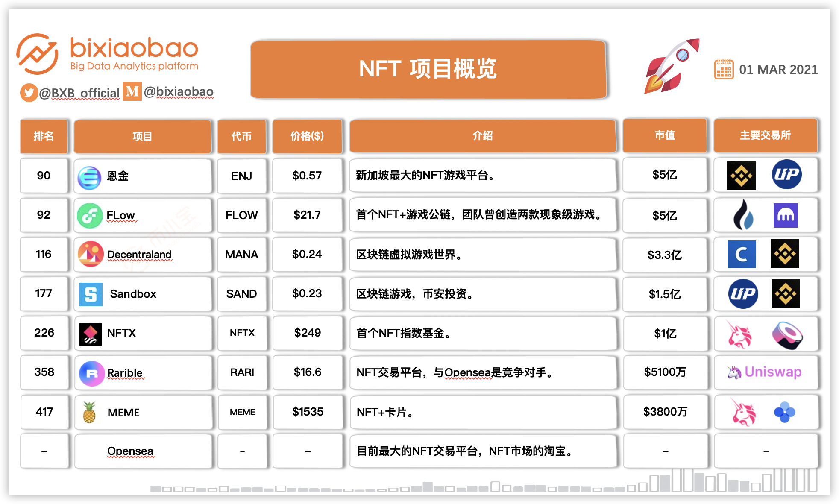
Task: Click the project name 恩金
Action: pyautogui.click(x=117, y=176)
